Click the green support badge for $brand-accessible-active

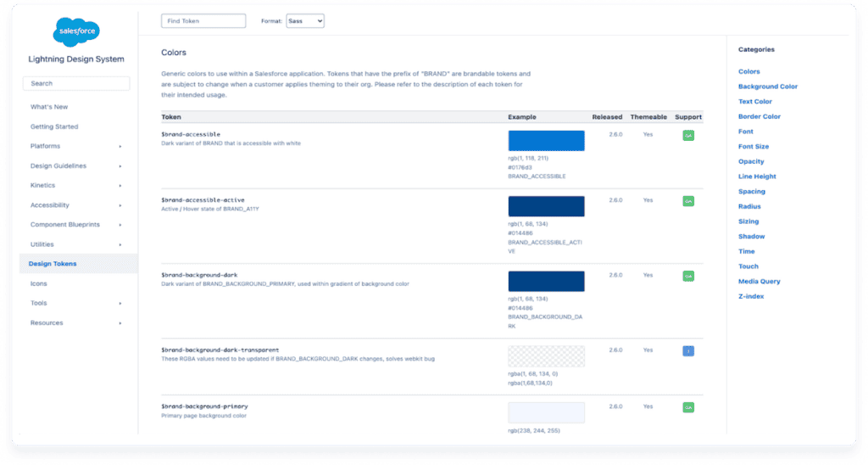point(688,201)
